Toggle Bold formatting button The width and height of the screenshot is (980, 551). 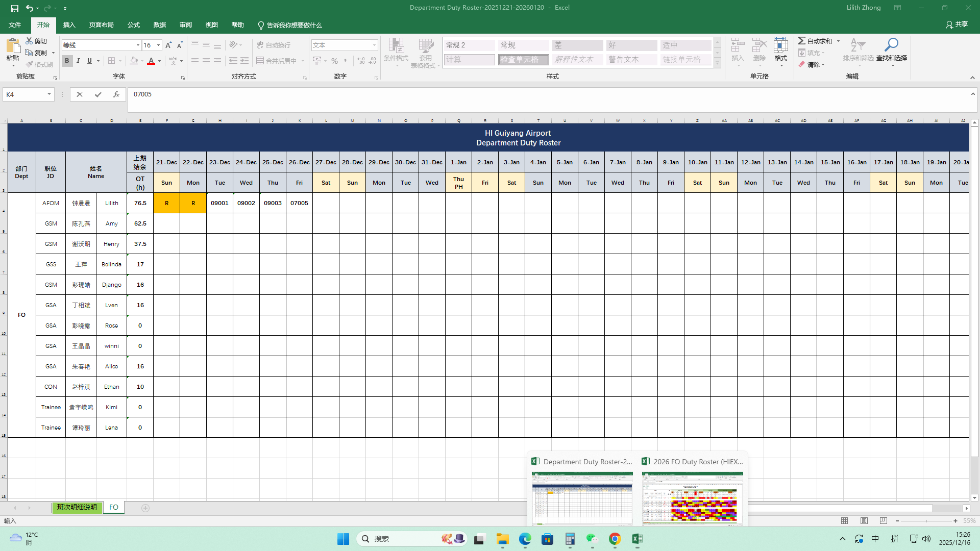(x=67, y=61)
